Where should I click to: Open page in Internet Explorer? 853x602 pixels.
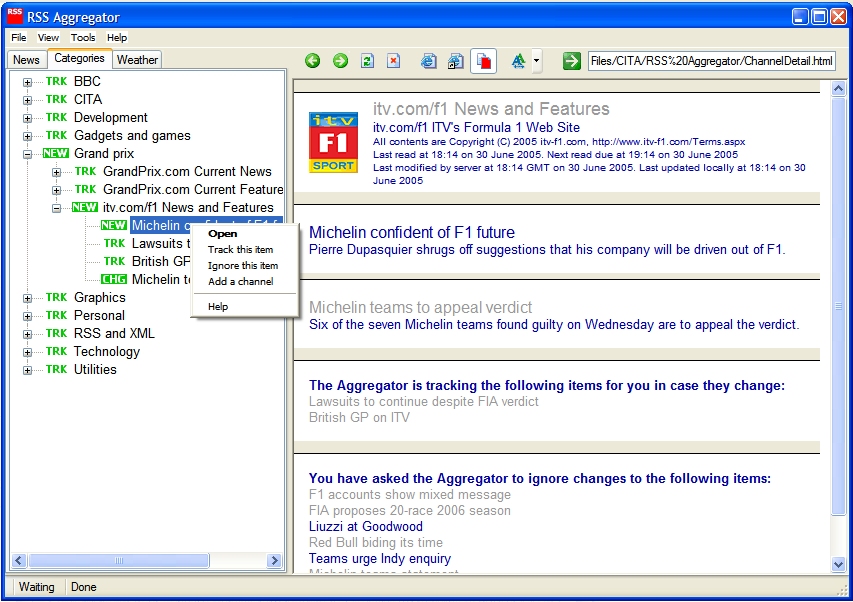pos(428,60)
